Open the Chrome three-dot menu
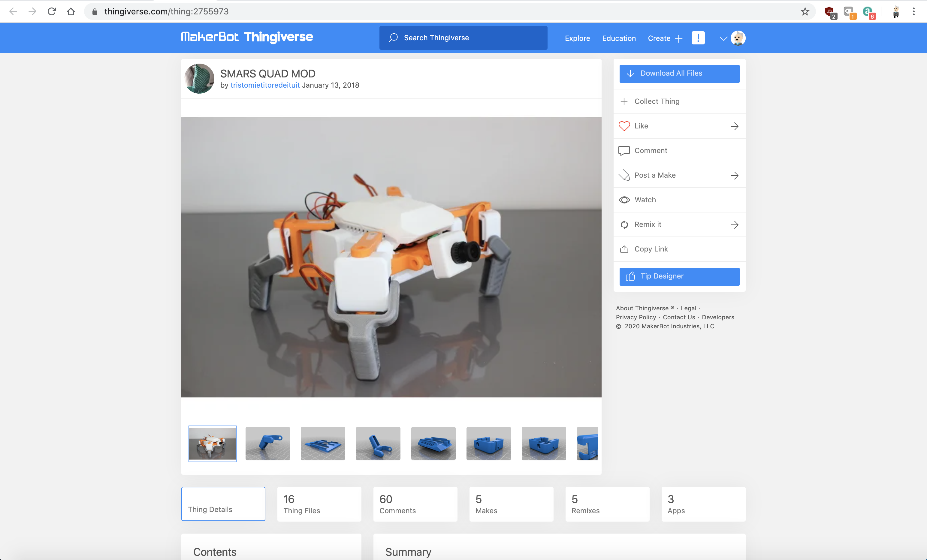The height and width of the screenshot is (560, 927). 913,12
